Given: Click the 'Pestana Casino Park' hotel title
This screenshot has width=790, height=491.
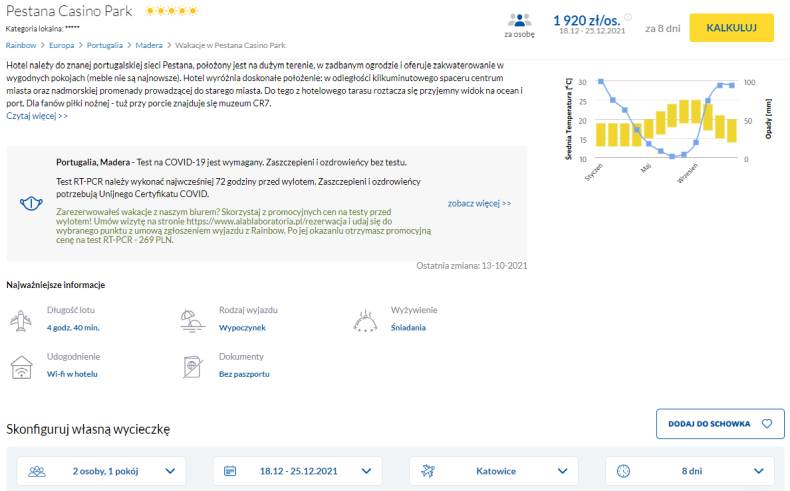Looking at the screenshot, I should (69, 11).
